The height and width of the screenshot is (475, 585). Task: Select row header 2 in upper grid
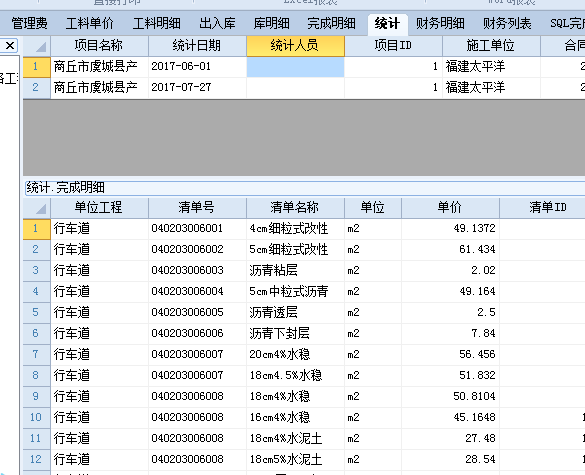click(x=37, y=88)
